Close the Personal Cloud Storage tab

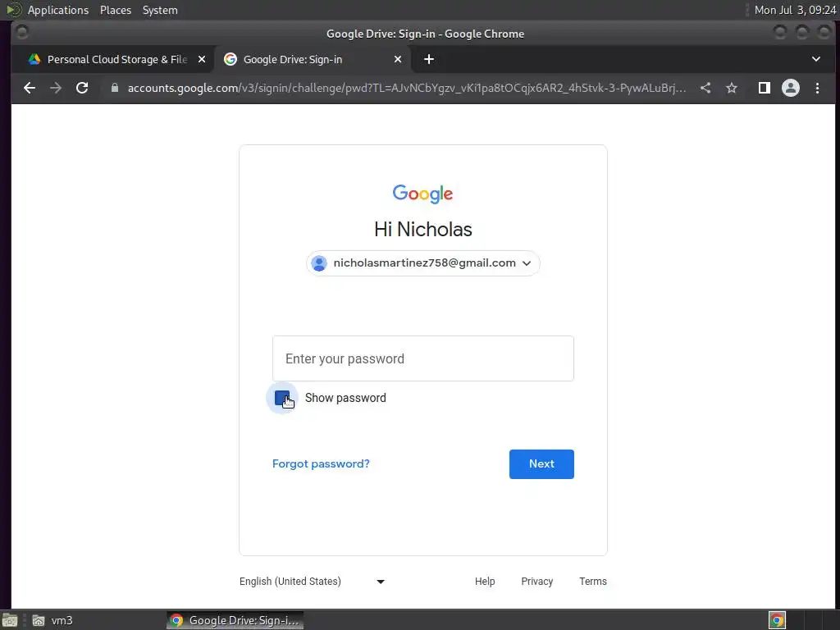point(202,59)
